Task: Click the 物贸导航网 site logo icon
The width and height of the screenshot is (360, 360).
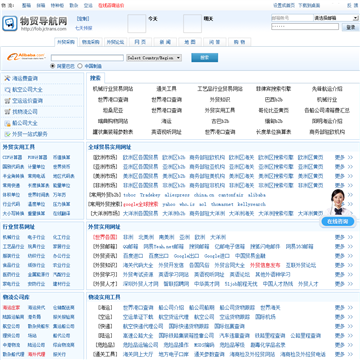Action: coord(10,24)
